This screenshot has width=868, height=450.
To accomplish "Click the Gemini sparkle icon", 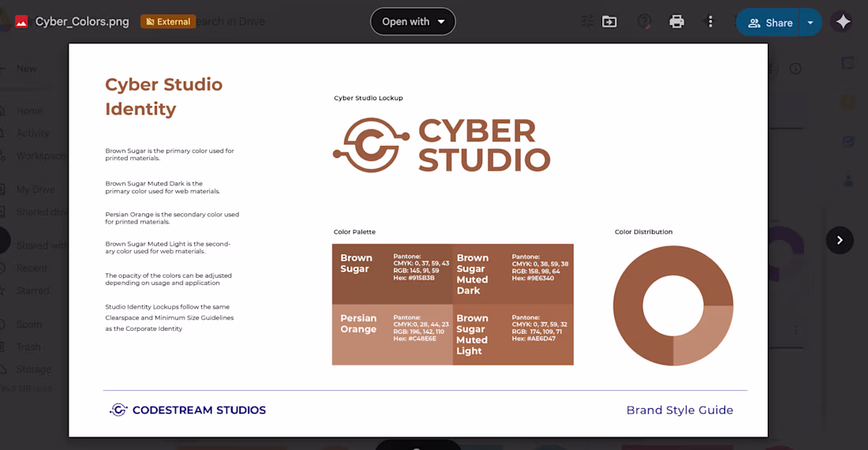I will [x=843, y=21].
